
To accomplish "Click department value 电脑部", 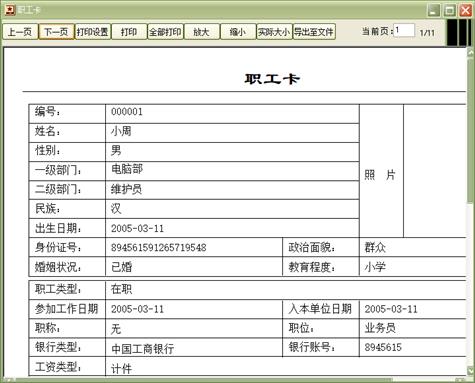I will 127,169.
